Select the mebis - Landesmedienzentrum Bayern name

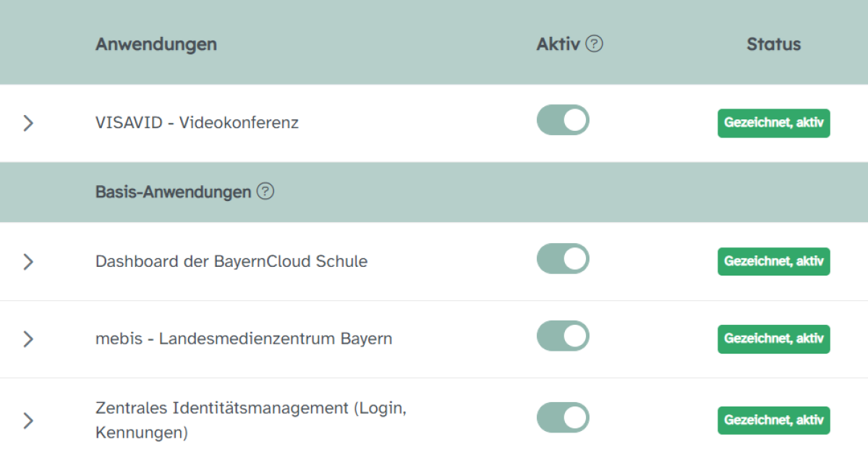point(244,338)
